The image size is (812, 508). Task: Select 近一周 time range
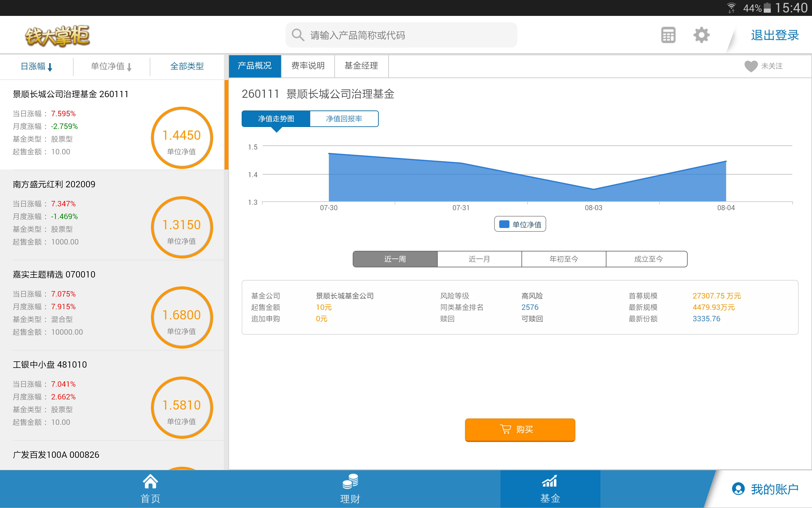coord(395,259)
